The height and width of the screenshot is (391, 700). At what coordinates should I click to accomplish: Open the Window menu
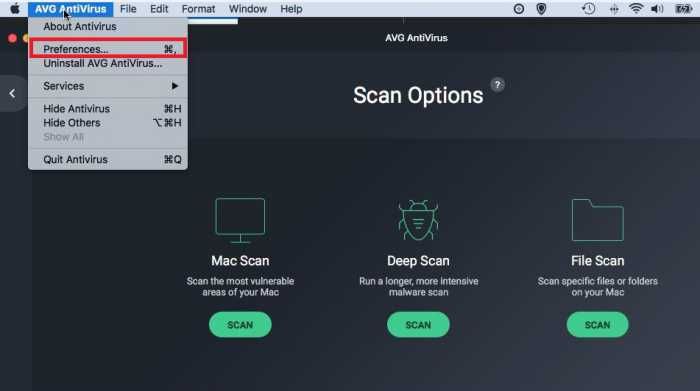click(248, 9)
